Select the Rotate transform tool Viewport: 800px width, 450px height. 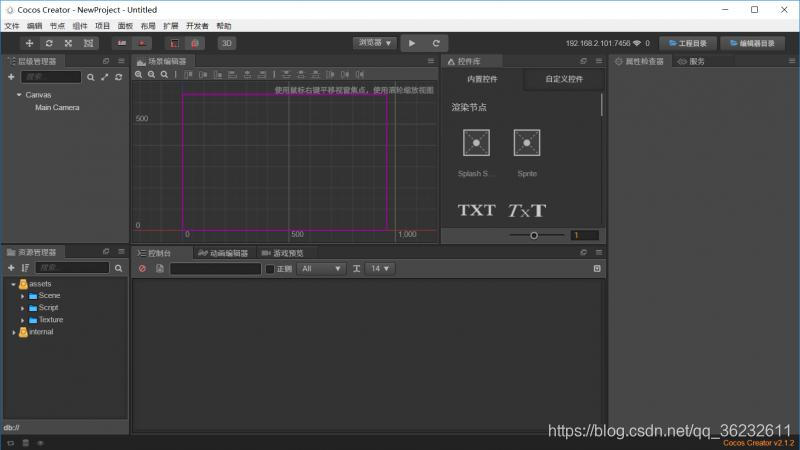(x=49, y=43)
